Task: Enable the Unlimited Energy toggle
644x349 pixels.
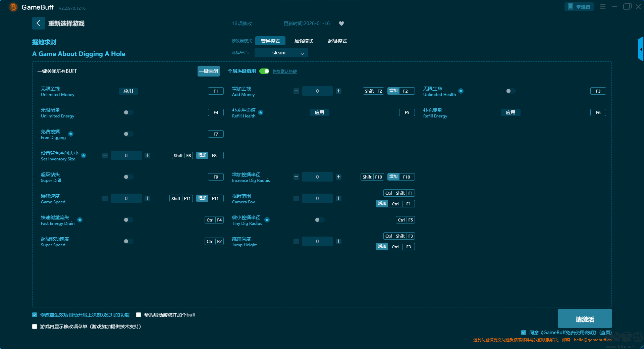Action: click(128, 112)
